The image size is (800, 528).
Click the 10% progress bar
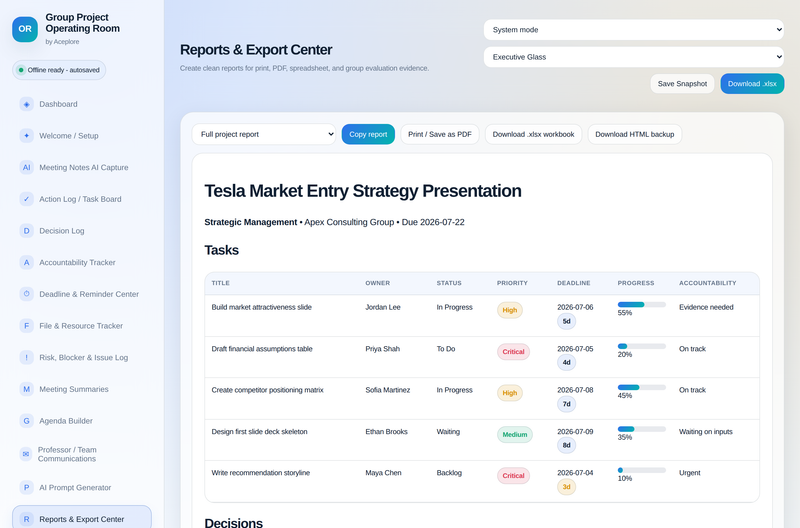pos(641,470)
